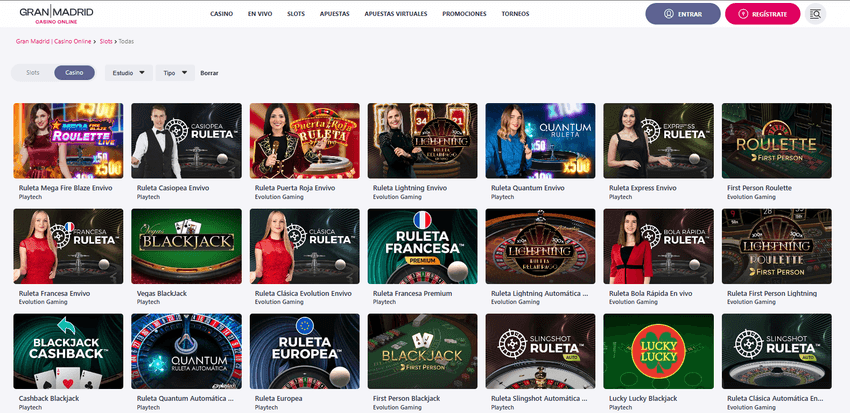This screenshot has height=413, width=850.
Task: Open the APUESTAS menu item
Action: 334,14
